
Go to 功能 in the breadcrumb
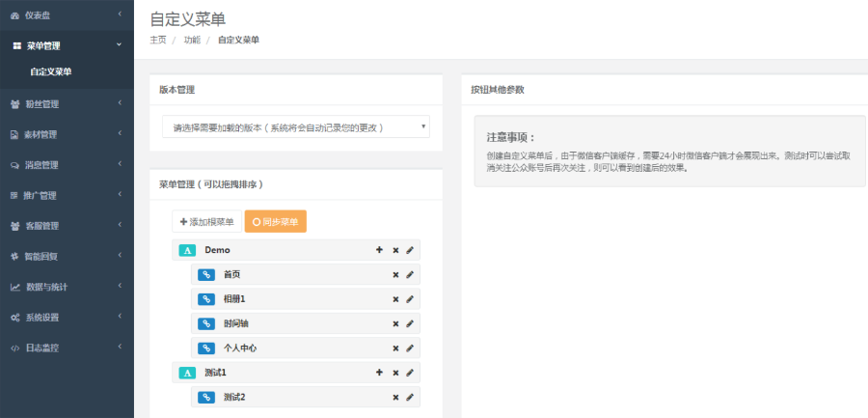(192, 40)
